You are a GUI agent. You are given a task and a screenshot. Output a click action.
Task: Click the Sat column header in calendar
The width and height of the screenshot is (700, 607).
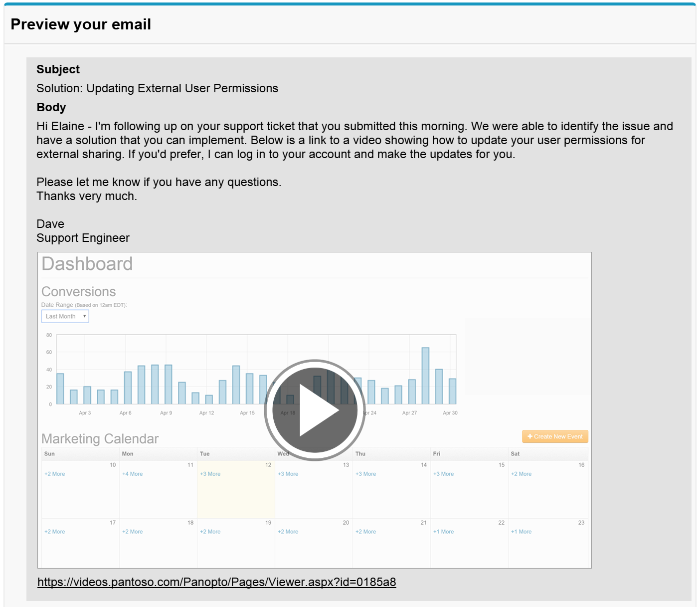click(x=515, y=454)
